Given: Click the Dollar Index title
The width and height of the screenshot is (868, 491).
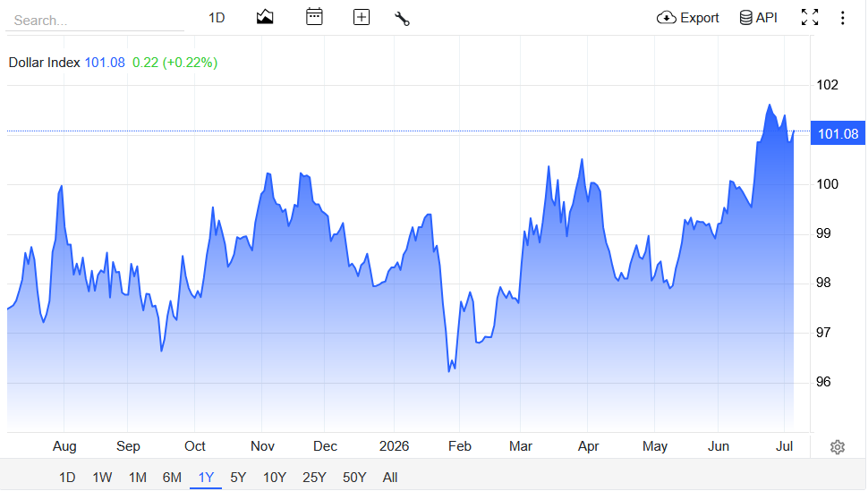Looking at the screenshot, I should [44, 63].
